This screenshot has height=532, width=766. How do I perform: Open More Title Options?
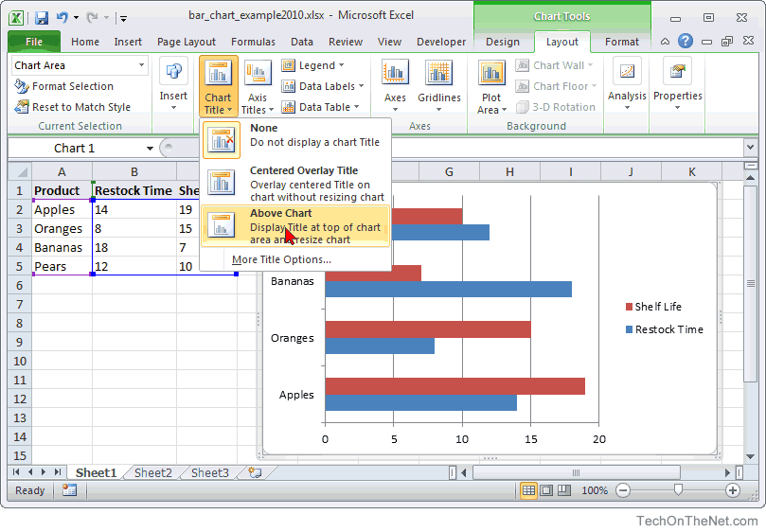pyautogui.click(x=281, y=259)
